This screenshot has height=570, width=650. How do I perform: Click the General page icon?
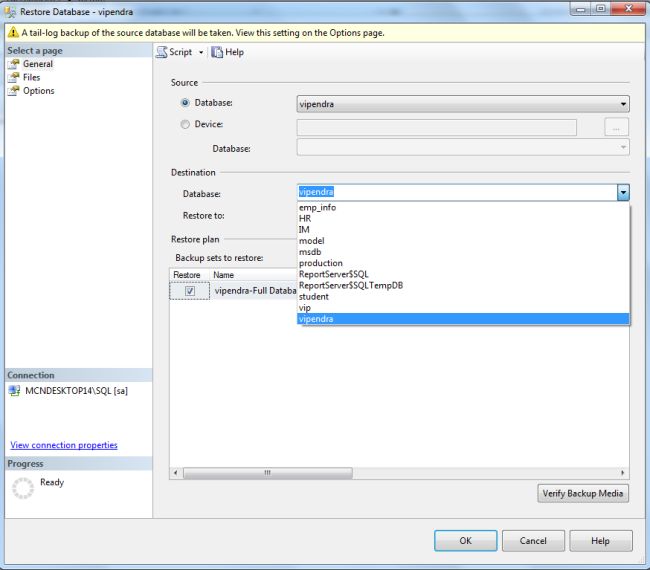coord(14,64)
